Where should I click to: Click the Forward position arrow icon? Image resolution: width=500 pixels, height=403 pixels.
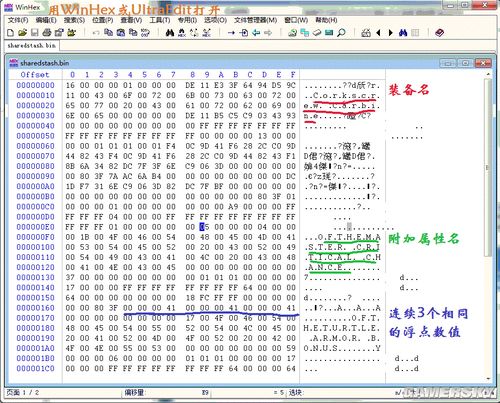click(x=268, y=33)
